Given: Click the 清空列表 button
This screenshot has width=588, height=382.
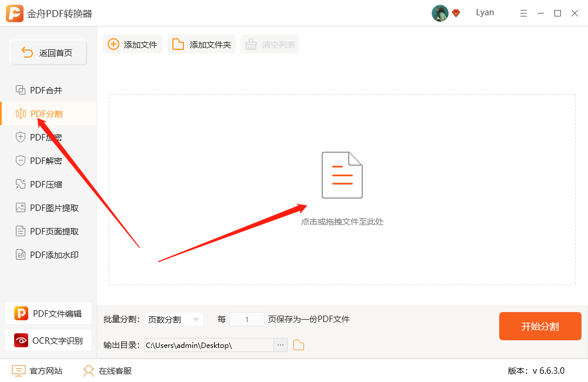Looking at the screenshot, I should [270, 44].
